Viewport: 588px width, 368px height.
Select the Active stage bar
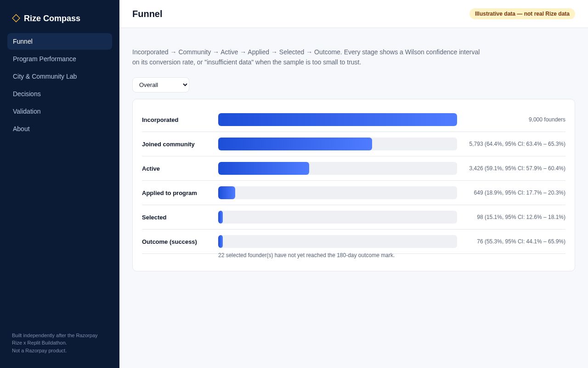264,168
